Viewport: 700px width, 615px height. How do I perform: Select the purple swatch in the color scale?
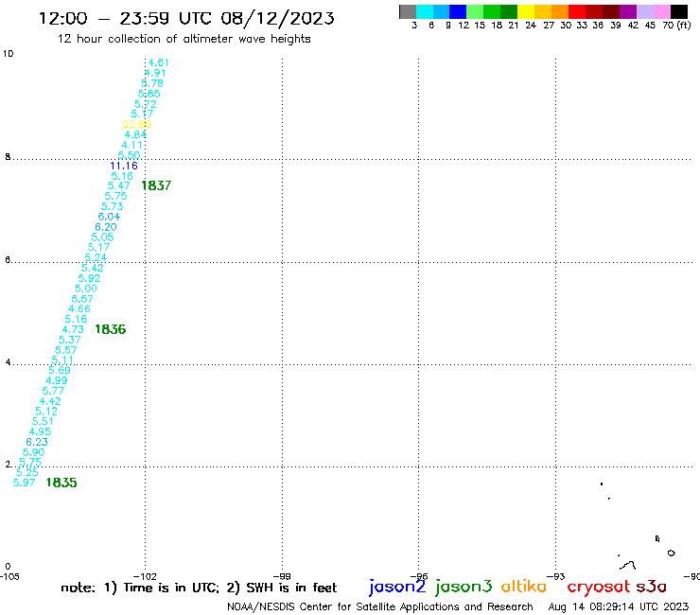tap(628, 11)
